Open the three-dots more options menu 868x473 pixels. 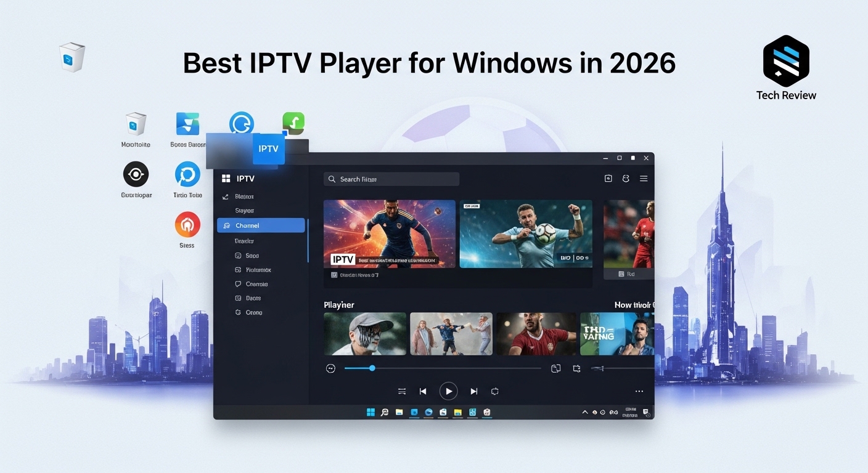(639, 391)
